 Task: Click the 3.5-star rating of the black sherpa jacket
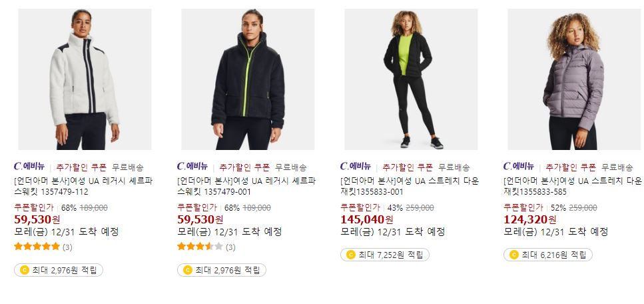tap(200, 247)
